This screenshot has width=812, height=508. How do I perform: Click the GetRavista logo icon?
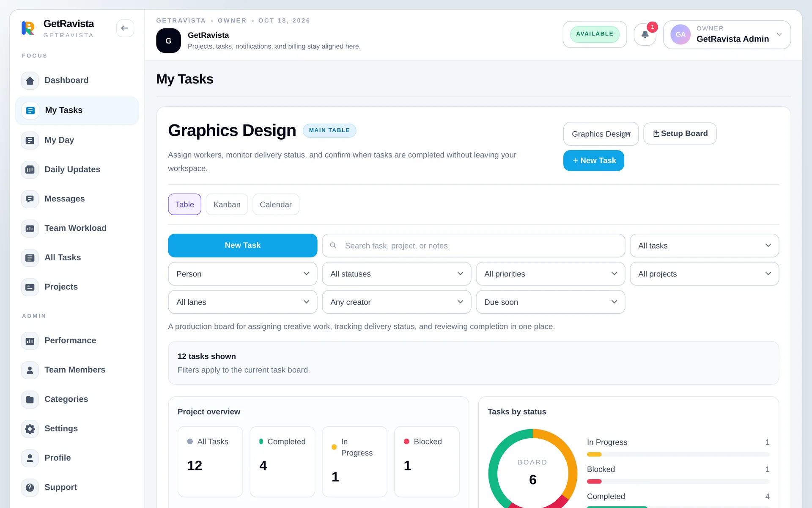coord(28,28)
